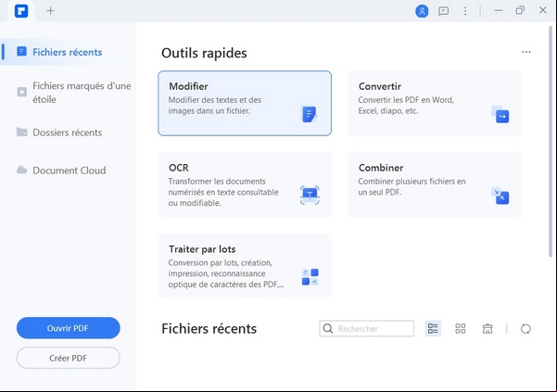Open a new tab with plus icon
The width and height of the screenshot is (557, 392).
coord(50,11)
